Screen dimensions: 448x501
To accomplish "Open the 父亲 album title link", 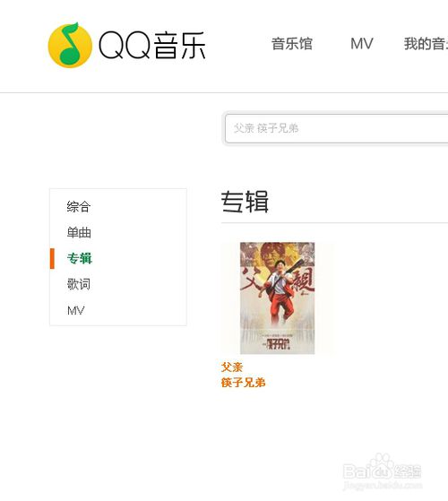I will [232, 367].
